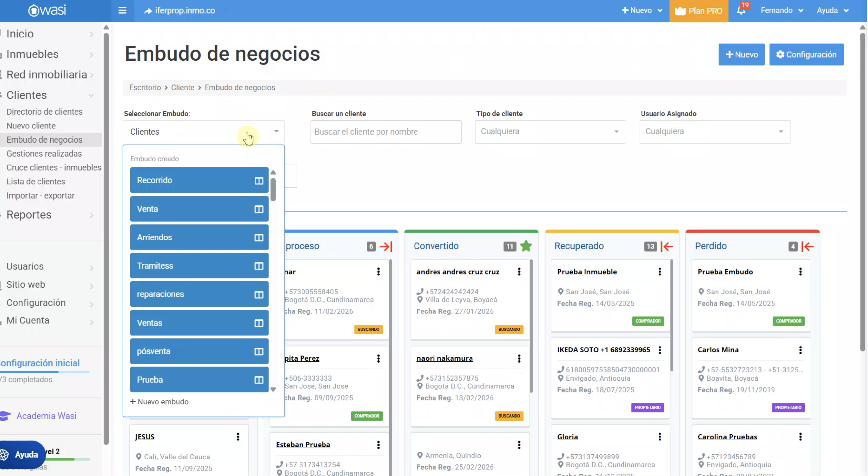Open three-dot menu for naori nakamura card
This screenshot has height=476, width=868.
pyautogui.click(x=519, y=358)
